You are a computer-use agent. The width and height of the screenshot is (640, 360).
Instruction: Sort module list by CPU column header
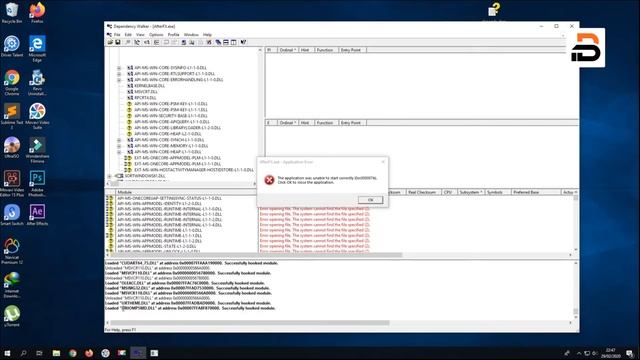point(448,192)
